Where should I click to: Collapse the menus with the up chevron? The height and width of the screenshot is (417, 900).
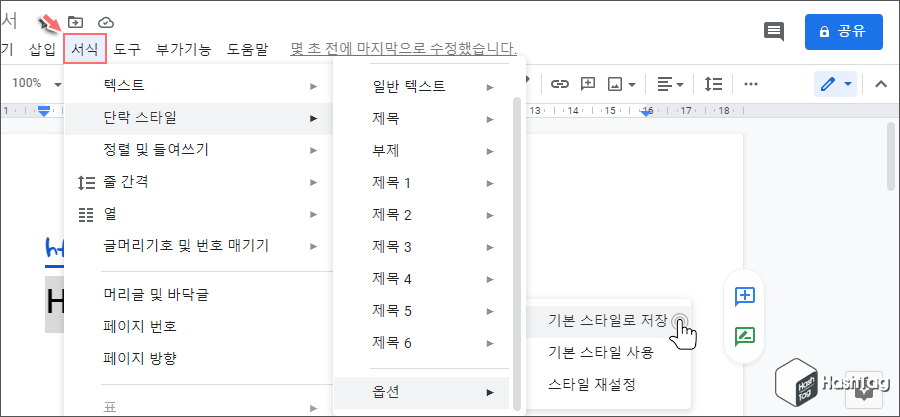click(x=880, y=84)
